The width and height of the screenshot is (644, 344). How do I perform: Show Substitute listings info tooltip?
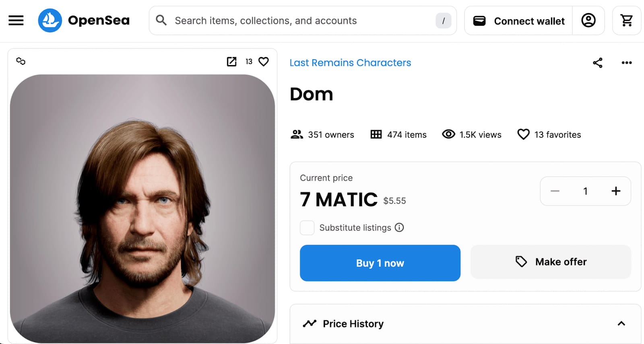(x=399, y=228)
